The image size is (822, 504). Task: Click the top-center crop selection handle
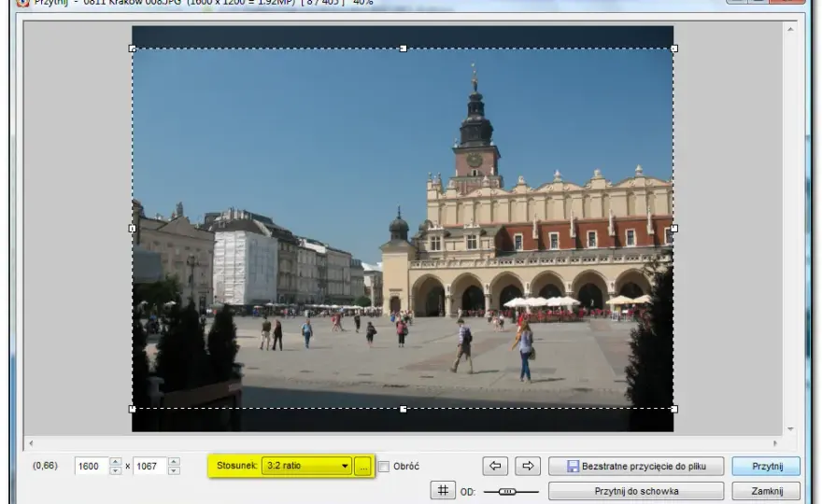[404, 49]
